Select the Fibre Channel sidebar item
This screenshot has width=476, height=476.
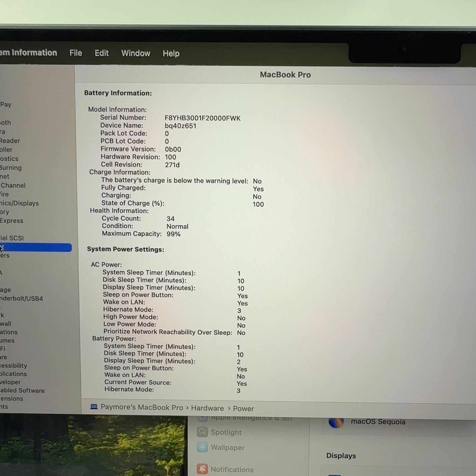pos(13,185)
